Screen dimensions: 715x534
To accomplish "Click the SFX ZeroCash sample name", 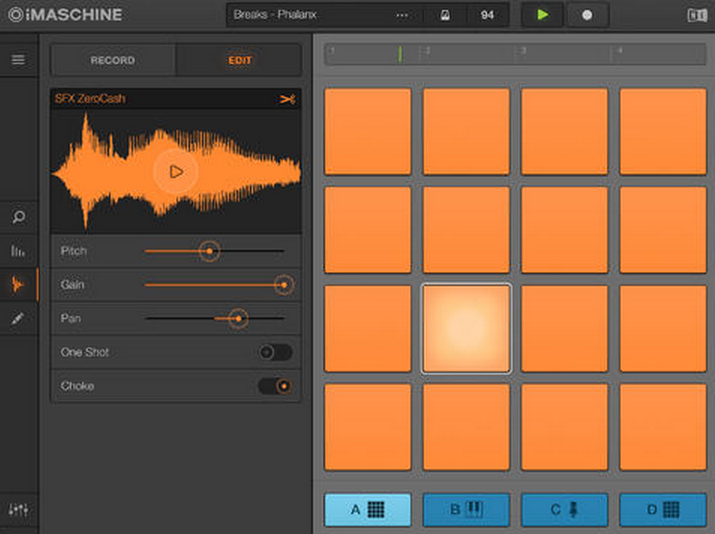I will (90, 99).
